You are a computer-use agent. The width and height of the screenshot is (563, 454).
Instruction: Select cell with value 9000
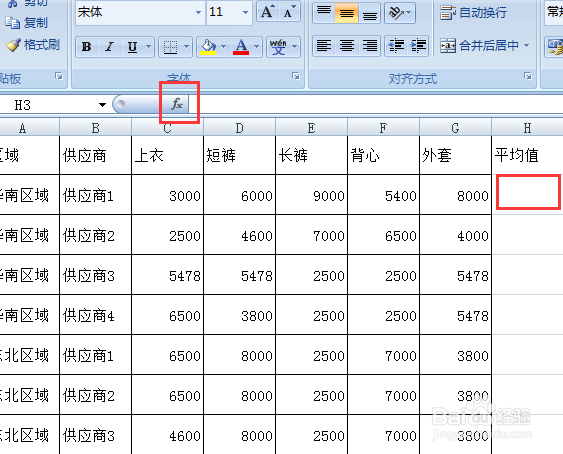click(311, 195)
